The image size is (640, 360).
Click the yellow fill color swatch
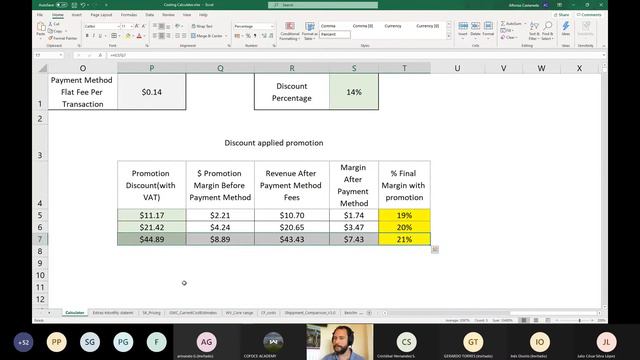point(128,36)
